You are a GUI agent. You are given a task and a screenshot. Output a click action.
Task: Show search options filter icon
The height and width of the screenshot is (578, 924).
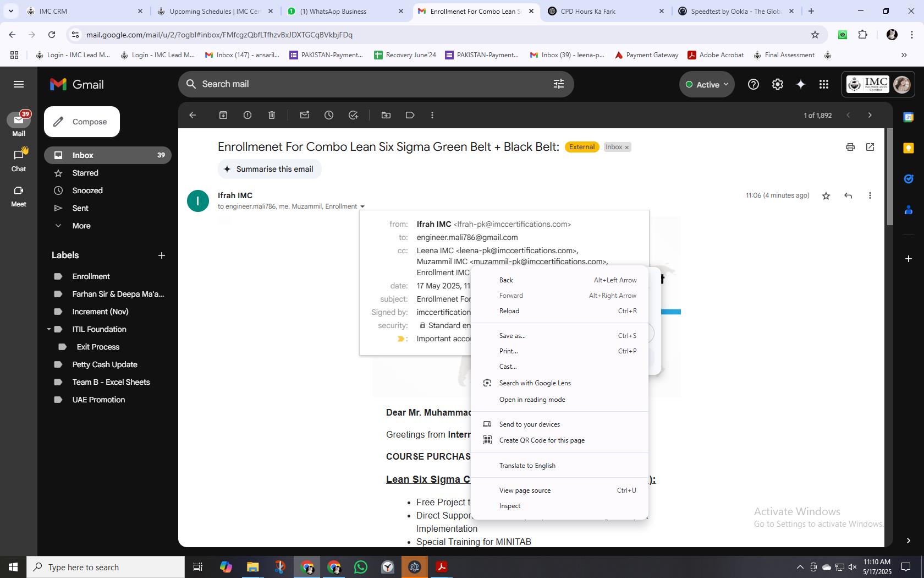point(559,84)
